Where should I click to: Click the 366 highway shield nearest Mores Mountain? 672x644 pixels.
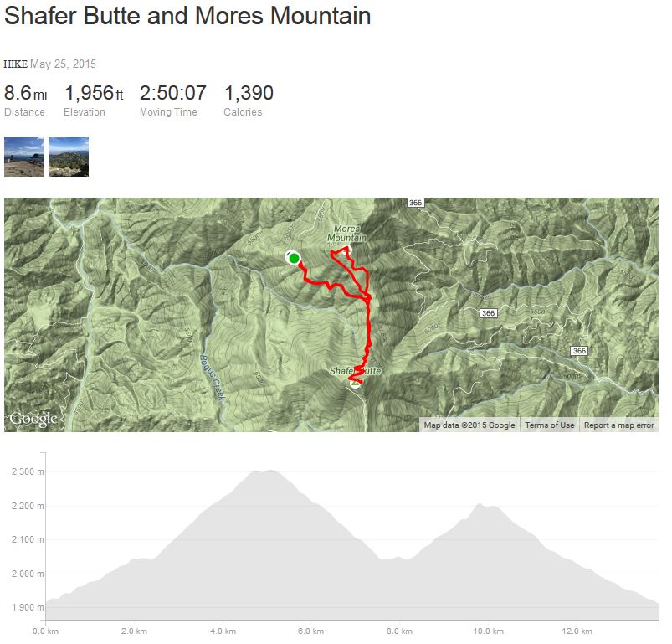416,204
